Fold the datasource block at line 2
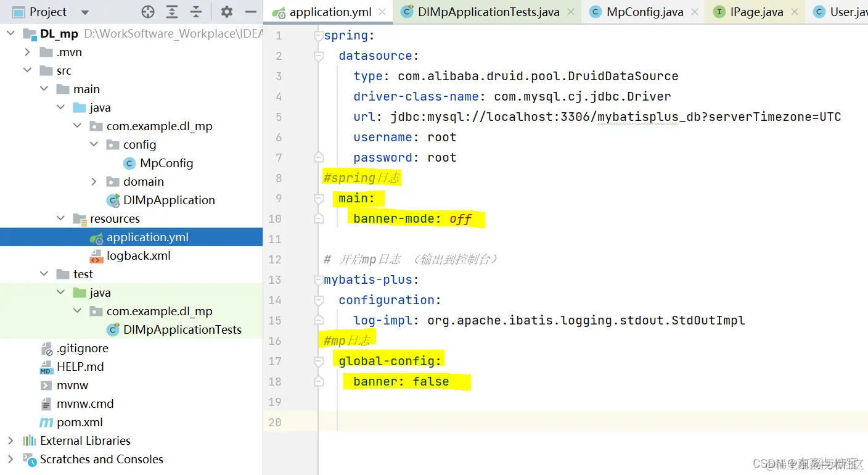Screen dimensions: 868x475 (x=319, y=56)
